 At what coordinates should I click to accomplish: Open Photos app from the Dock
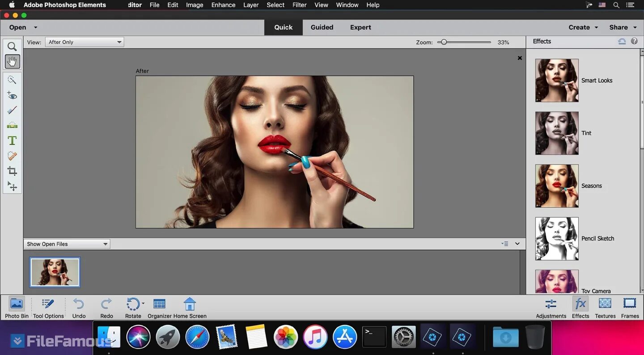pyautogui.click(x=286, y=337)
